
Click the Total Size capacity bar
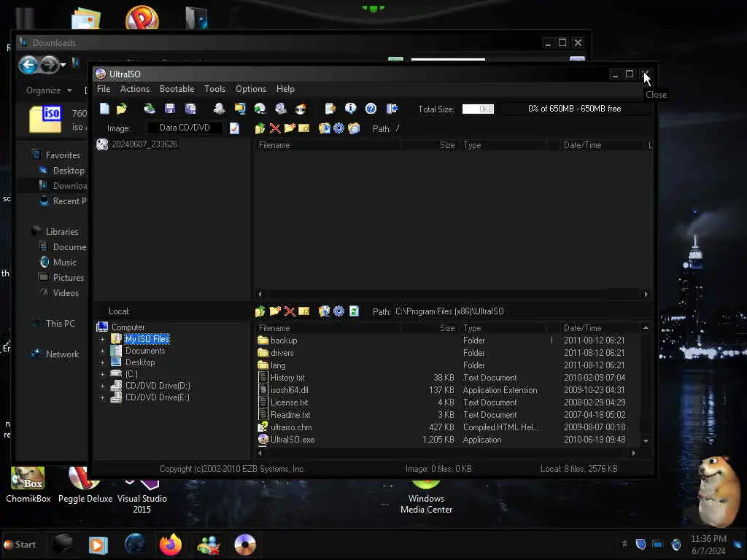(478, 109)
